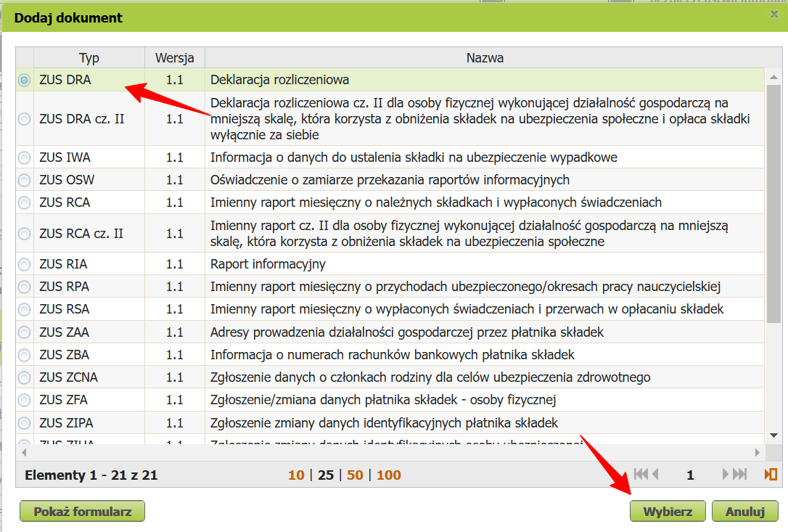This screenshot has height=532, width=788.
Task: Set page size to 50 elements
Action: click(x=355, y=475)
